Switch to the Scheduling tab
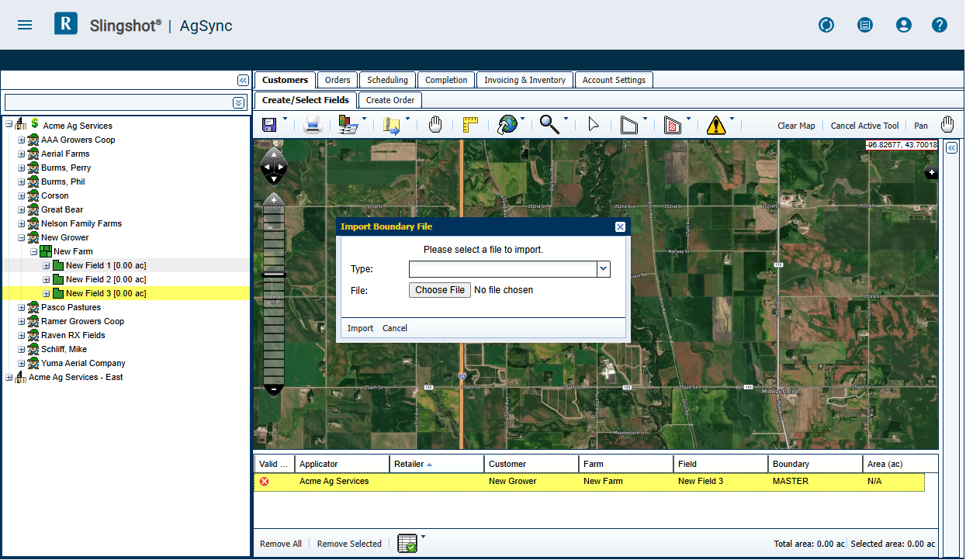Screen dimensions: 966x560 coord(387,80)
